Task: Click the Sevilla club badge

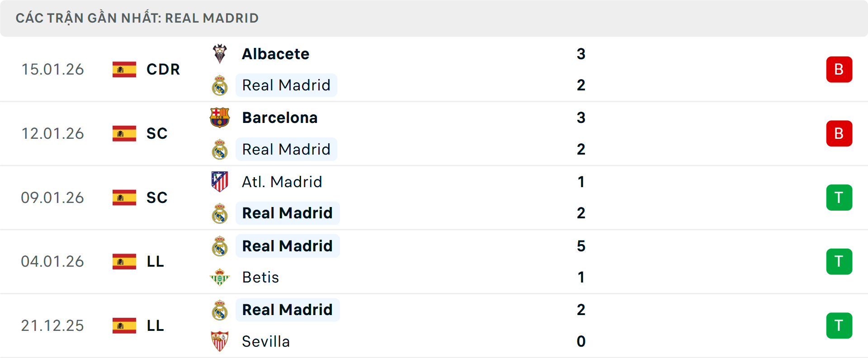Action: (x=220, y=341)
